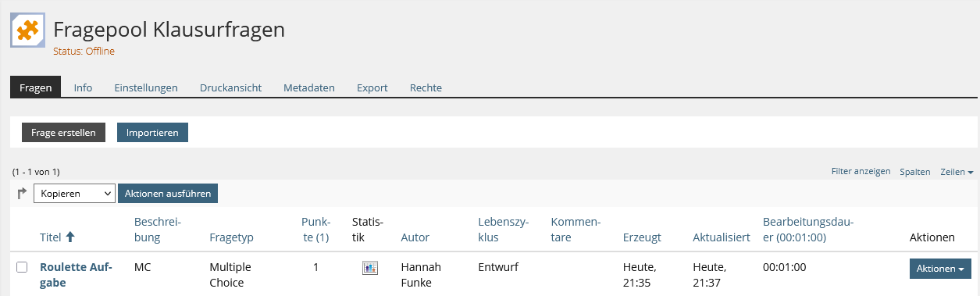Image resolution: width=980 pixels, height=296 pixels.
Task: Click the Fragepool puzzle piece icon
Action: click(x=27, y=31)
